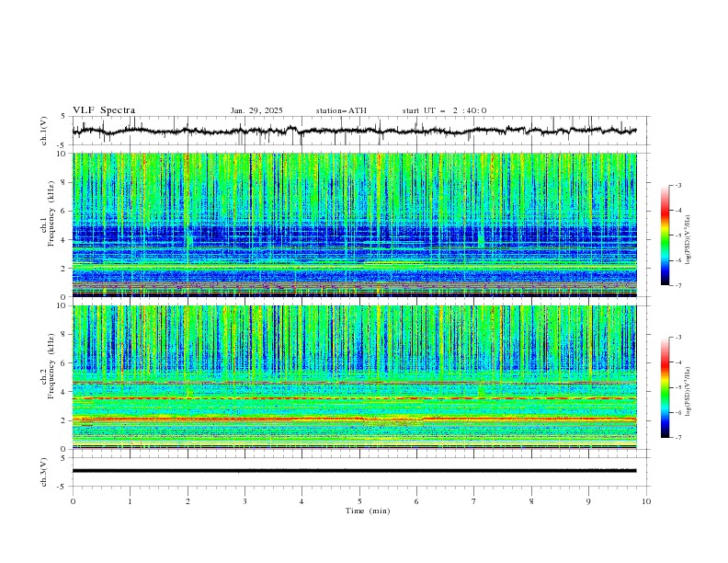Click time axis tick label 3
This screenshot has height=563, width=728.
tap(245, 501)
